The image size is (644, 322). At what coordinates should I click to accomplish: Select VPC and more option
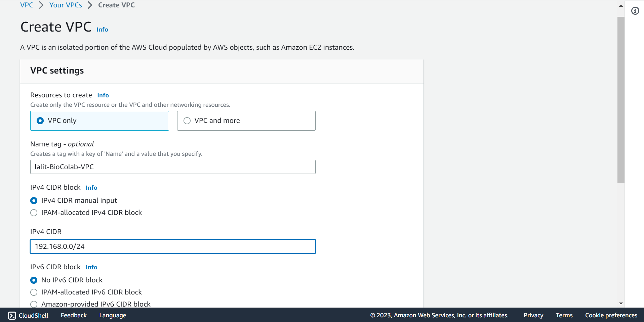pyautogui.click(x=246, y=121)
